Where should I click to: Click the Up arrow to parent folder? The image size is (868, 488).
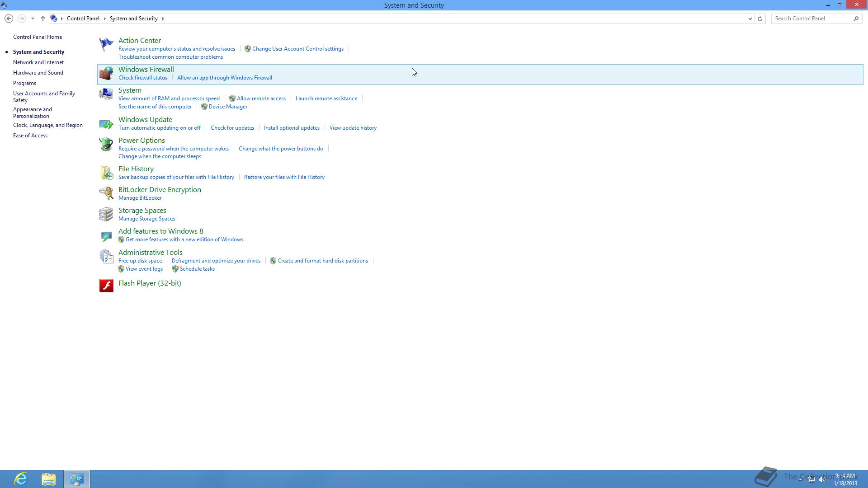coord(43,19)
